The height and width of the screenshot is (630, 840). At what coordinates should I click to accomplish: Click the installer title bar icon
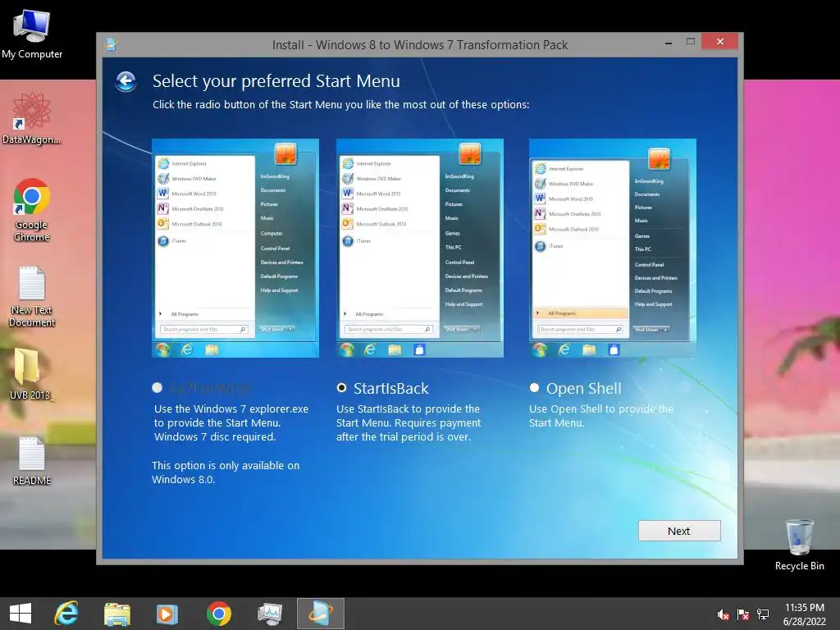coord(111,44)
